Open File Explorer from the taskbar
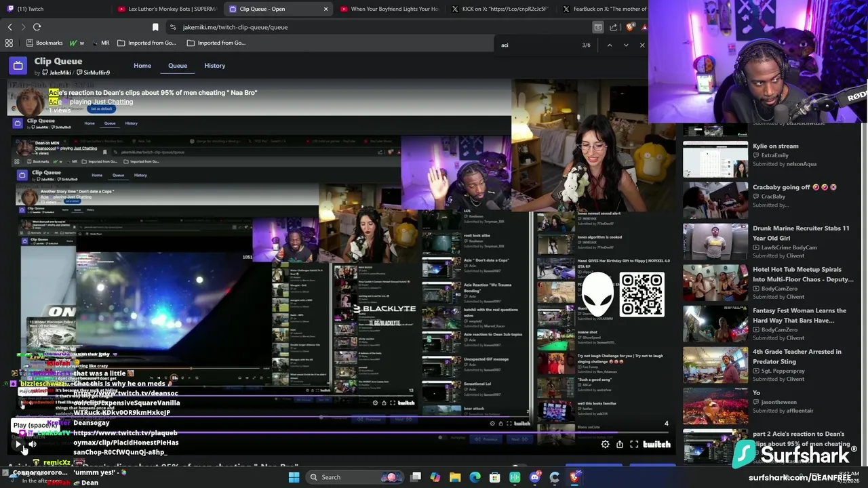The height and width of the screenshot is (488, 868). 455,477
